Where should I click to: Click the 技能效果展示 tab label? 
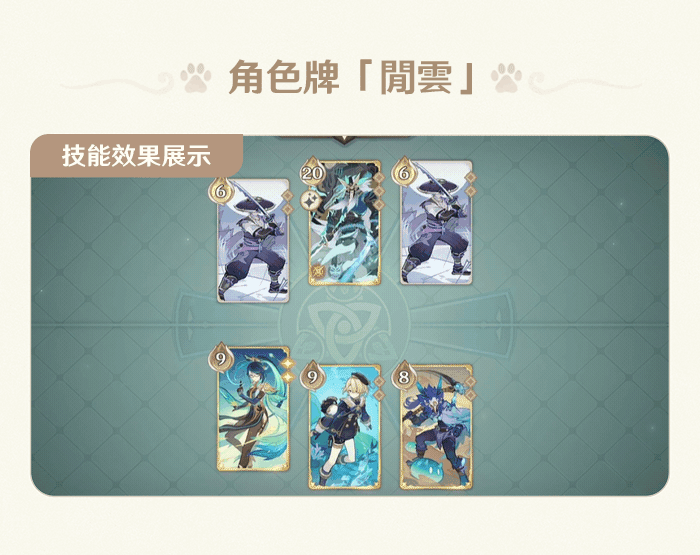136,156
